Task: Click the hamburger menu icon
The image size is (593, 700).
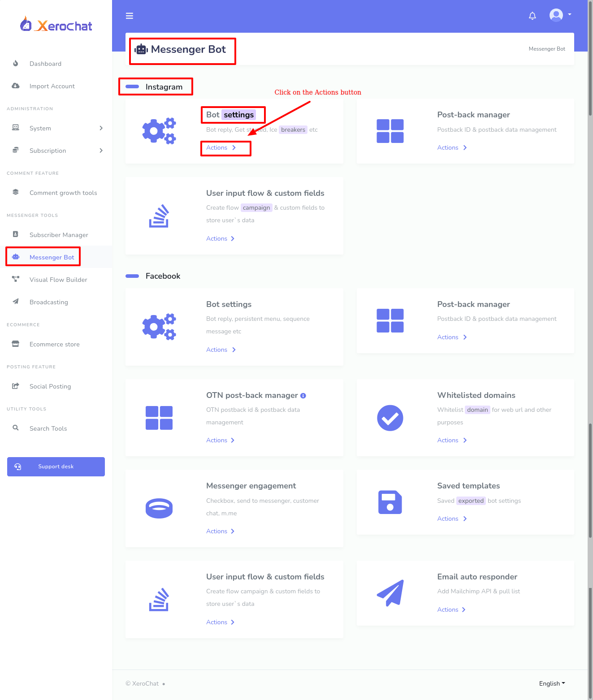Action: [x=130, y=16]
